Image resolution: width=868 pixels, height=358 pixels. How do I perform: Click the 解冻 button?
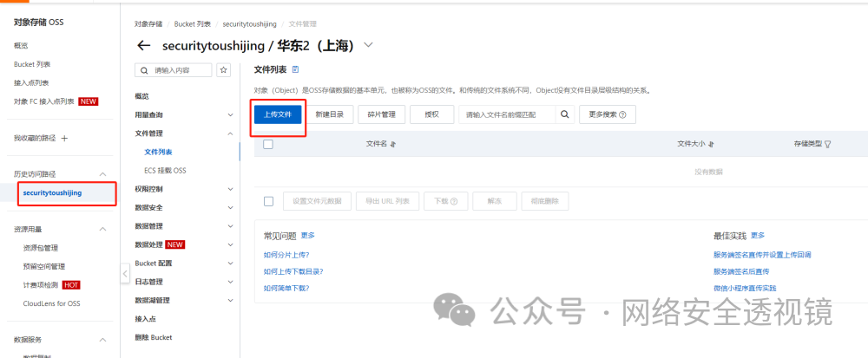(495, 201)
